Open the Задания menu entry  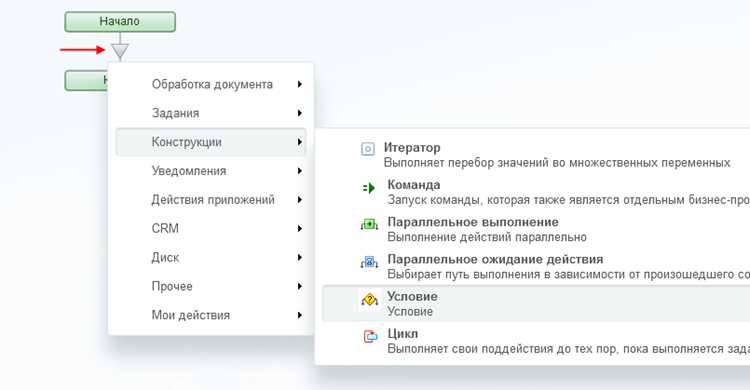click(x=211, y=113)
